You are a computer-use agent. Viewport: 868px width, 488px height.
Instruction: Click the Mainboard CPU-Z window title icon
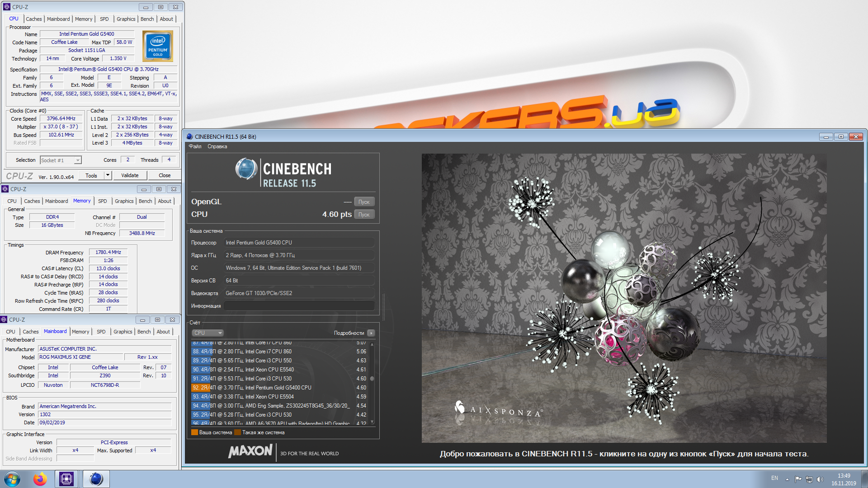point(4,319)
